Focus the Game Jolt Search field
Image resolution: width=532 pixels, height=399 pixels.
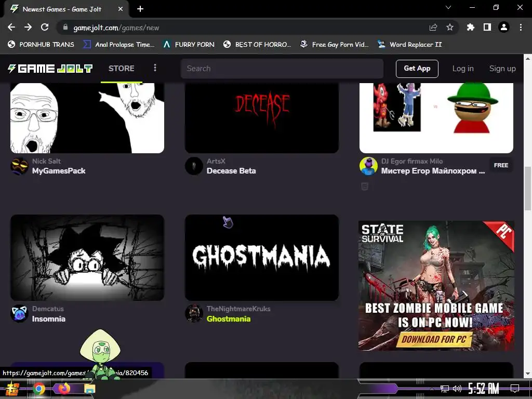tap(282, 69)
